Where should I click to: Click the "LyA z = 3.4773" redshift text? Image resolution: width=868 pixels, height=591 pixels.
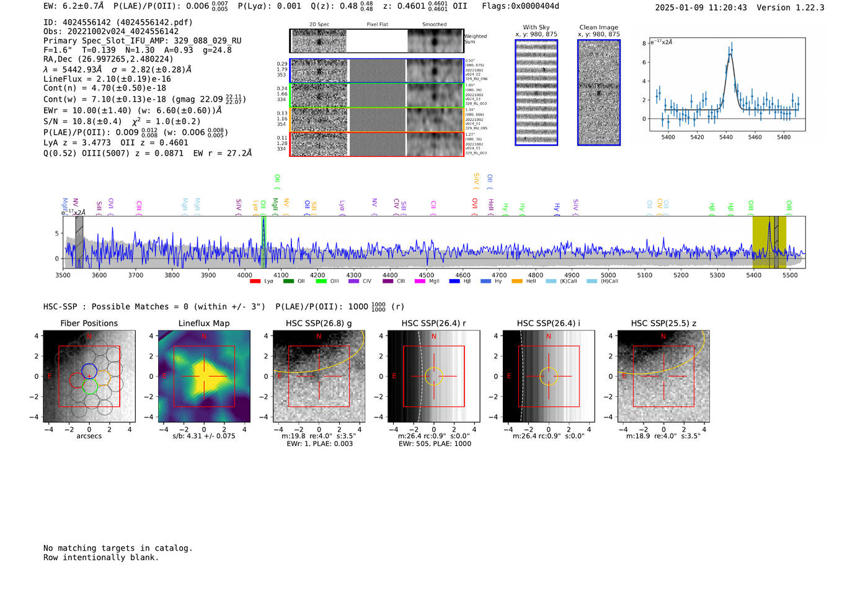coord(77,143)
